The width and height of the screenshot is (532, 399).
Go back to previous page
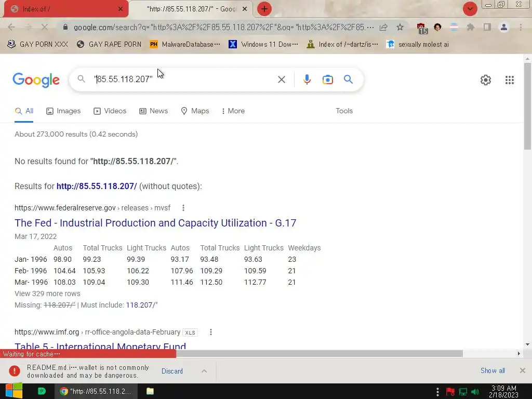pos(11,27)
